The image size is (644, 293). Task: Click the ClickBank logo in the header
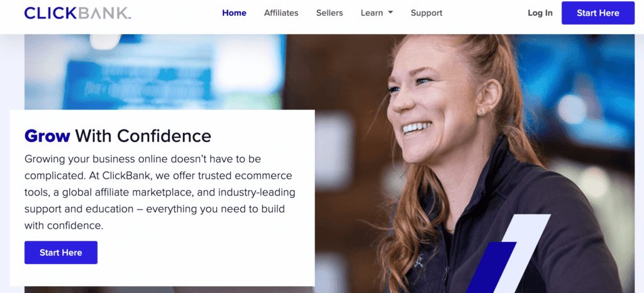point(77,13)
